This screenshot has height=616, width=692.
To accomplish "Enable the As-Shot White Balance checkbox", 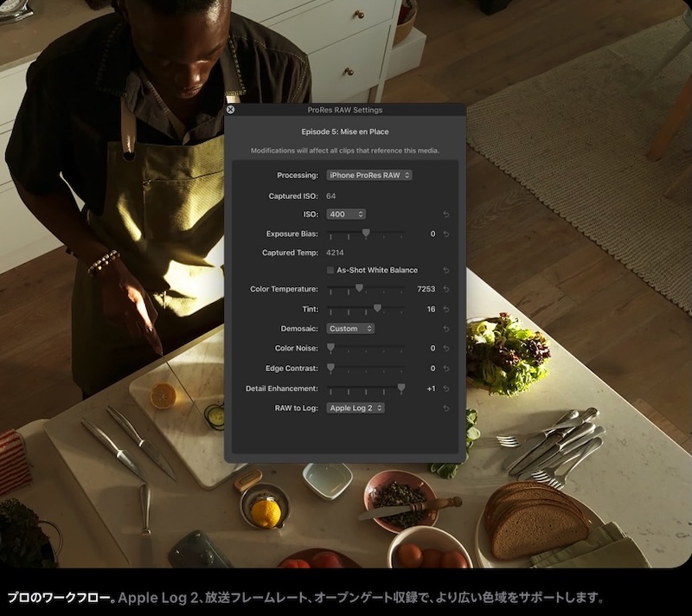I will pos(330,271).
